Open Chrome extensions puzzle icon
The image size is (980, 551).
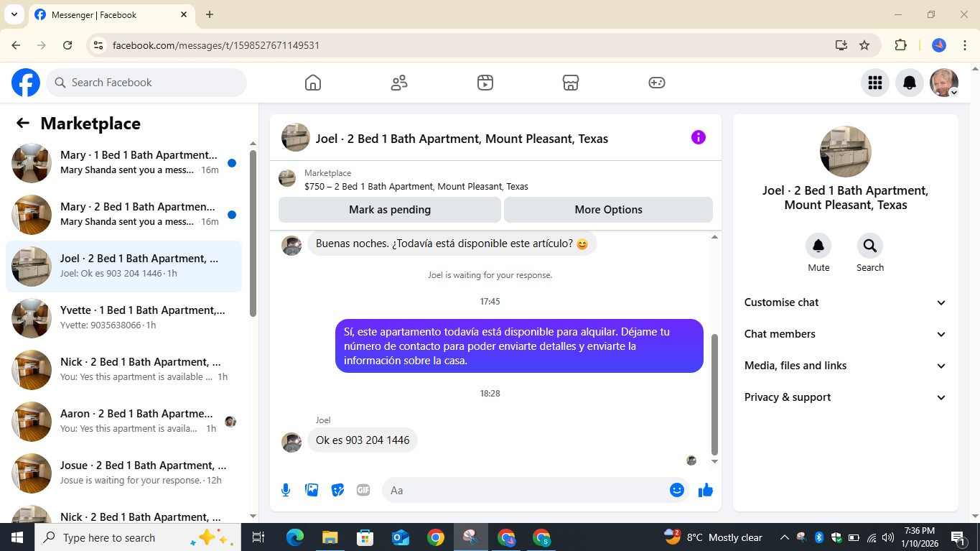coord(900,45)
